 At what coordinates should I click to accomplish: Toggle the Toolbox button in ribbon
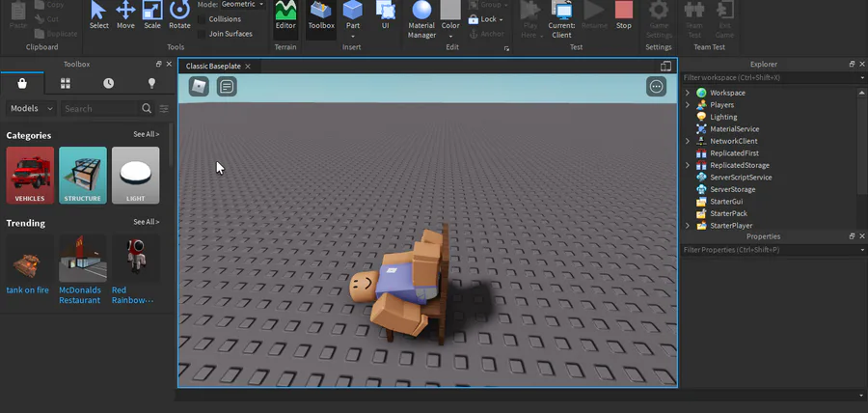[321, 14]
